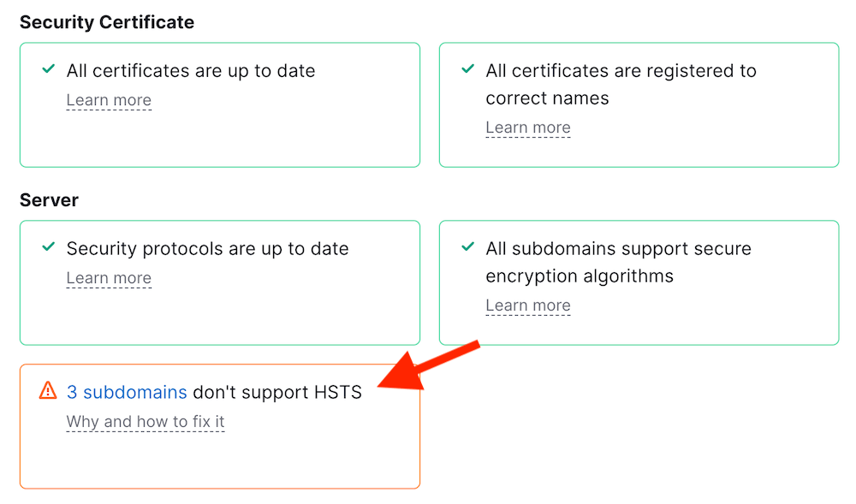856x504 pixels.
Task: Select the "All certificates are up to date" text
Action: click(x=191, y=71)
